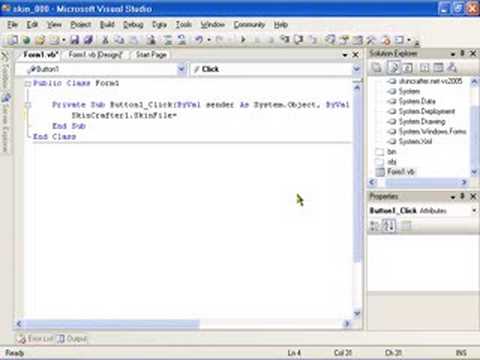This screenshot has height=360, width=480.
Task: Open the Output bottom tab
Action: (73, 339)
